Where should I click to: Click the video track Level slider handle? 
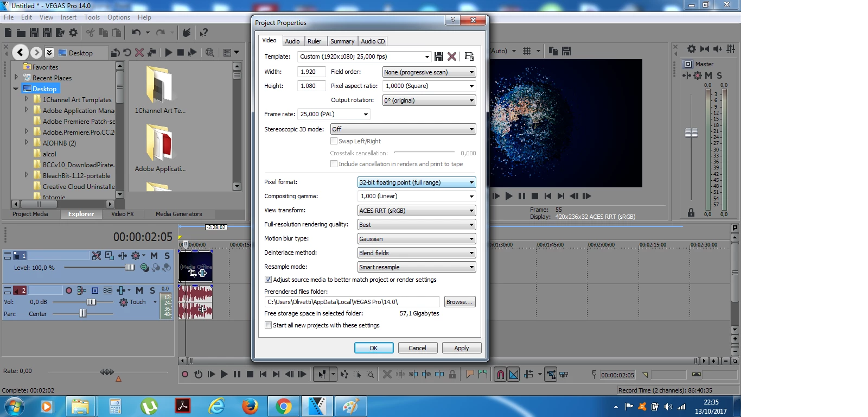[130, 267]
